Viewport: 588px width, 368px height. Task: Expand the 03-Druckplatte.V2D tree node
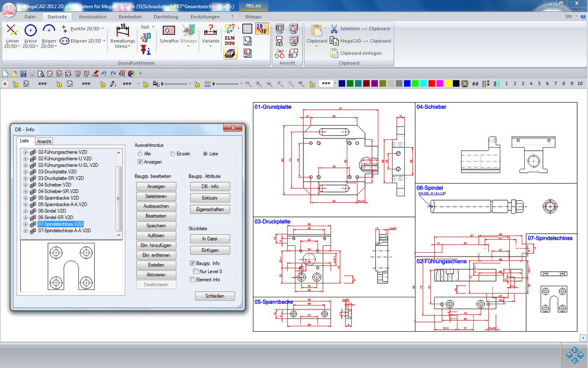pyautogui.click(x=25, y=172)
